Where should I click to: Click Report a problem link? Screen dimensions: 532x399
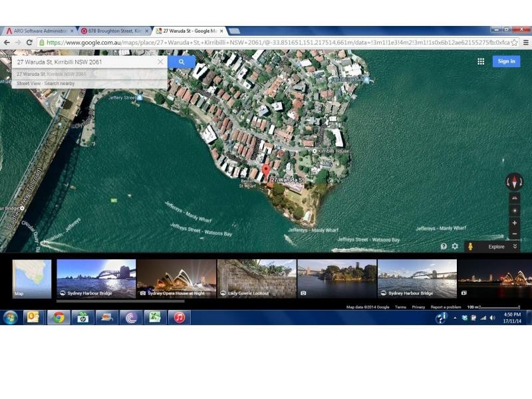coord(446,307)
